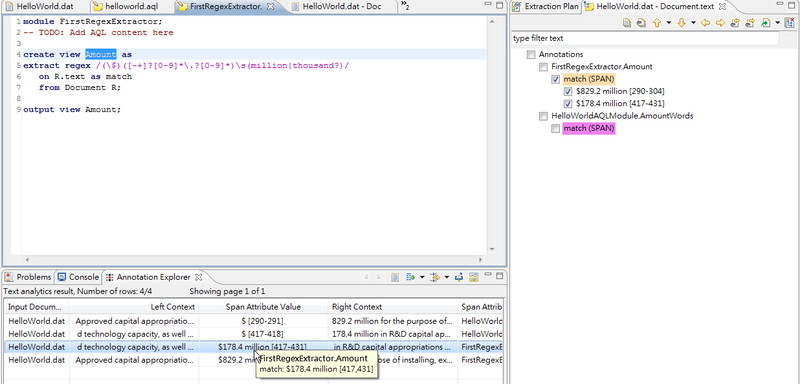Minimize the Document.text view panel

[x=781, y=5]
